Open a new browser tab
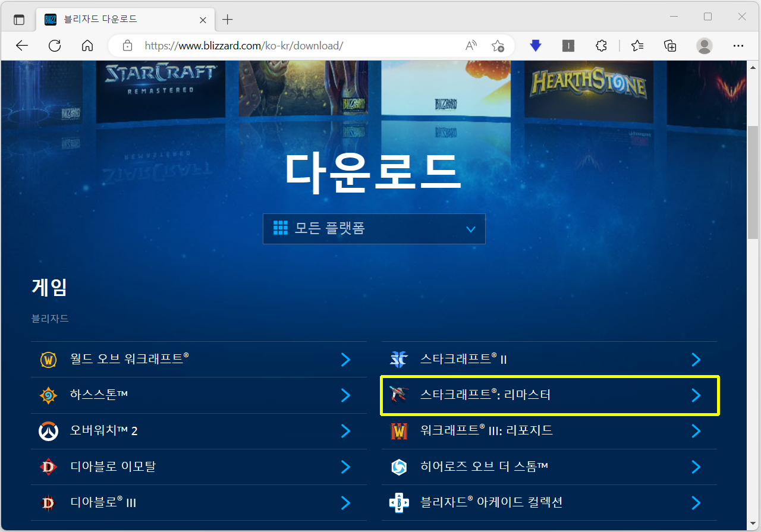 point(227,20)
